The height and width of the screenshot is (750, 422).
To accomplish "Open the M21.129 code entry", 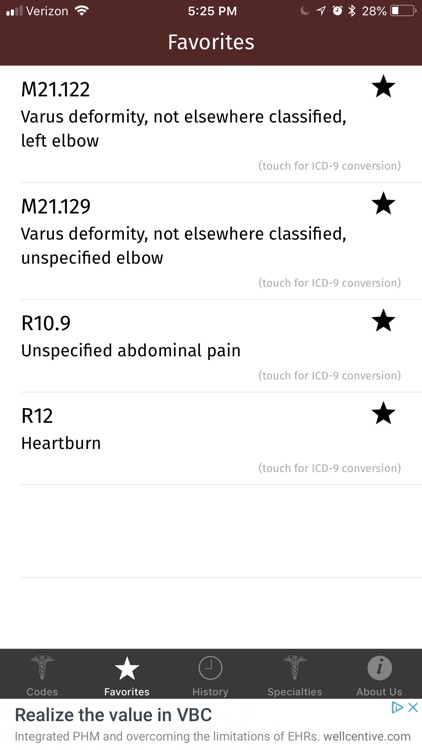I will (x=211, y=241).
